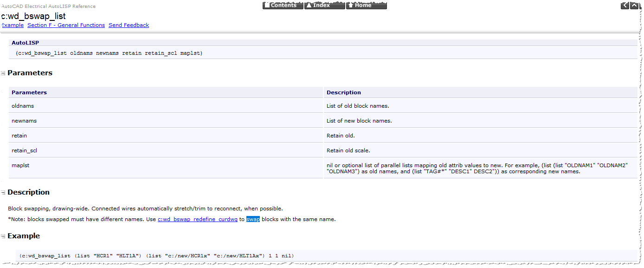Open the Index panel

pyautogui.click(x=326, y=5)
